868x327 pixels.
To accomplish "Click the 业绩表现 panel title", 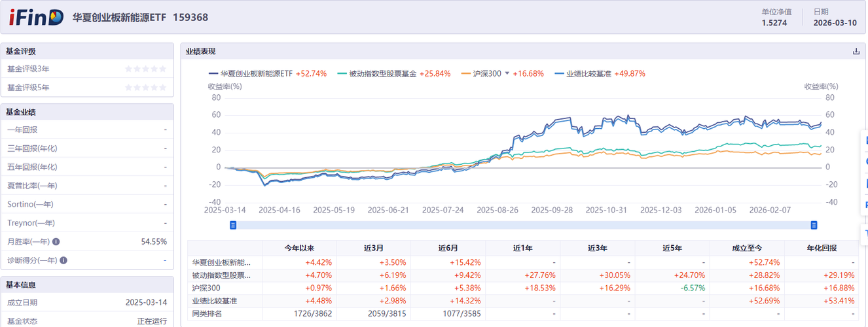I will 200,52.
